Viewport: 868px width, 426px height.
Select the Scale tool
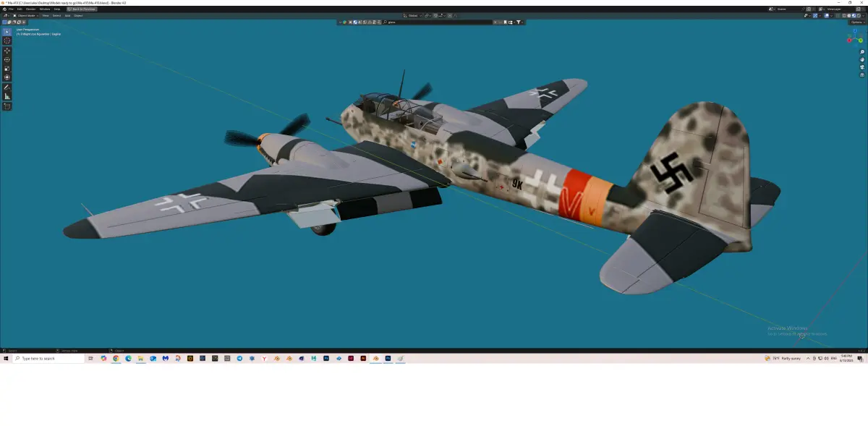coord(7,68)
